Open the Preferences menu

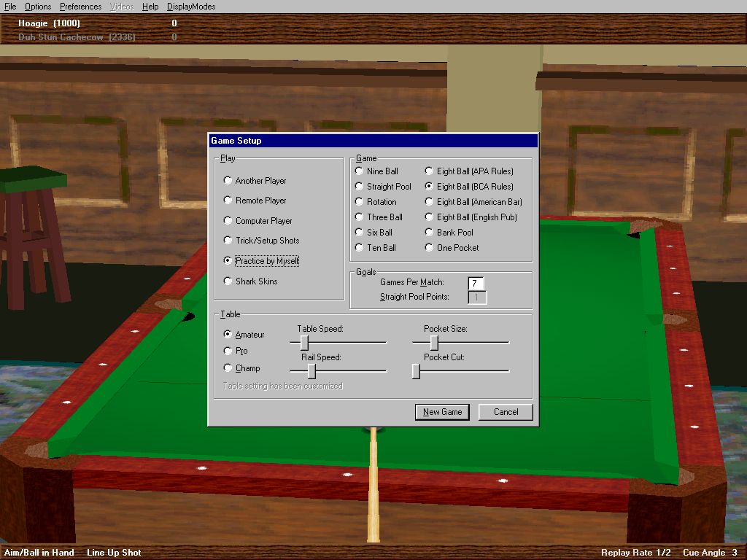(x=80, y=6)
